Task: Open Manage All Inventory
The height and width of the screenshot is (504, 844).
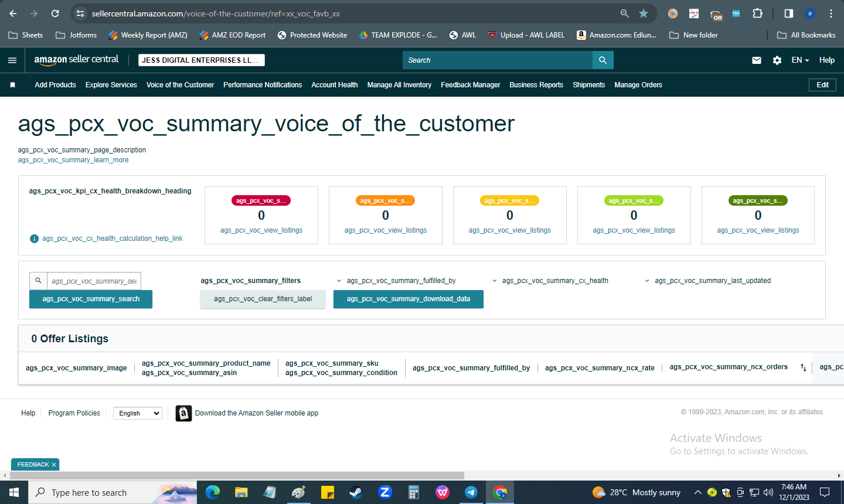Action: 399,85
